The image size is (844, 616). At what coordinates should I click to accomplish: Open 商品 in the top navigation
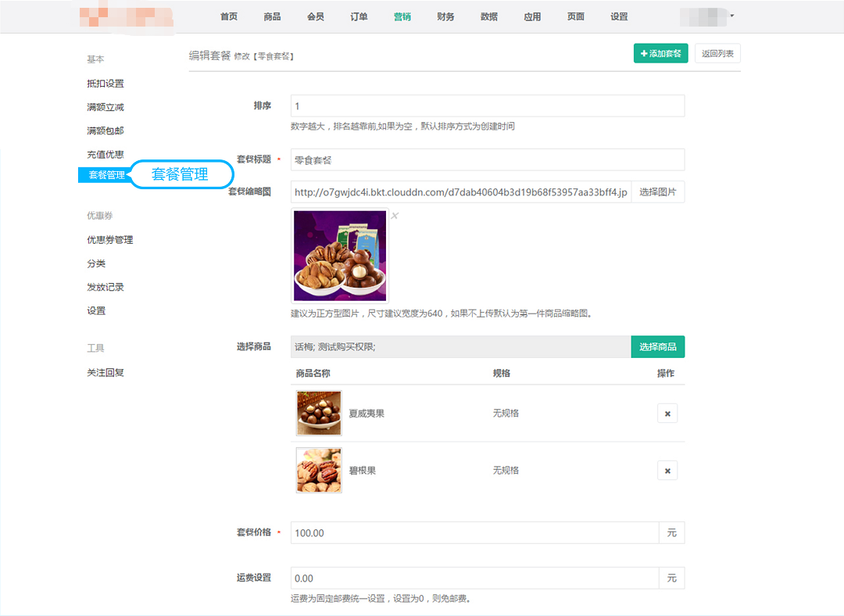273,16
